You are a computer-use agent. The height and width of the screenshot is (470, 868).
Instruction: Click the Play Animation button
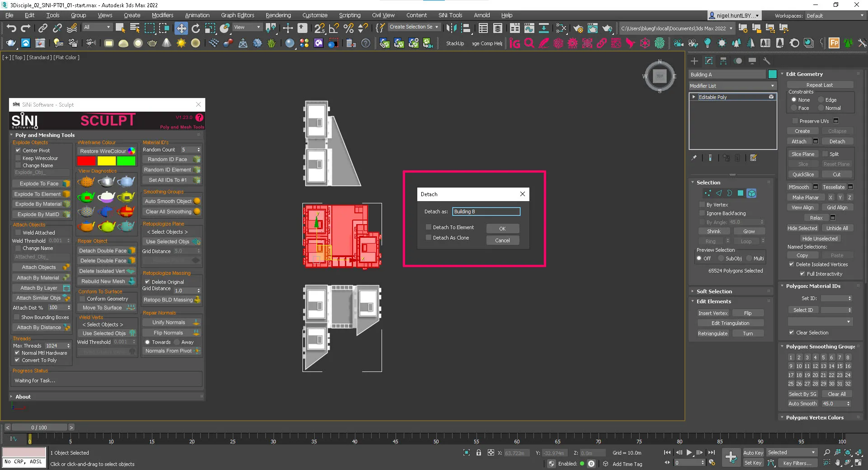click(689, 452)
